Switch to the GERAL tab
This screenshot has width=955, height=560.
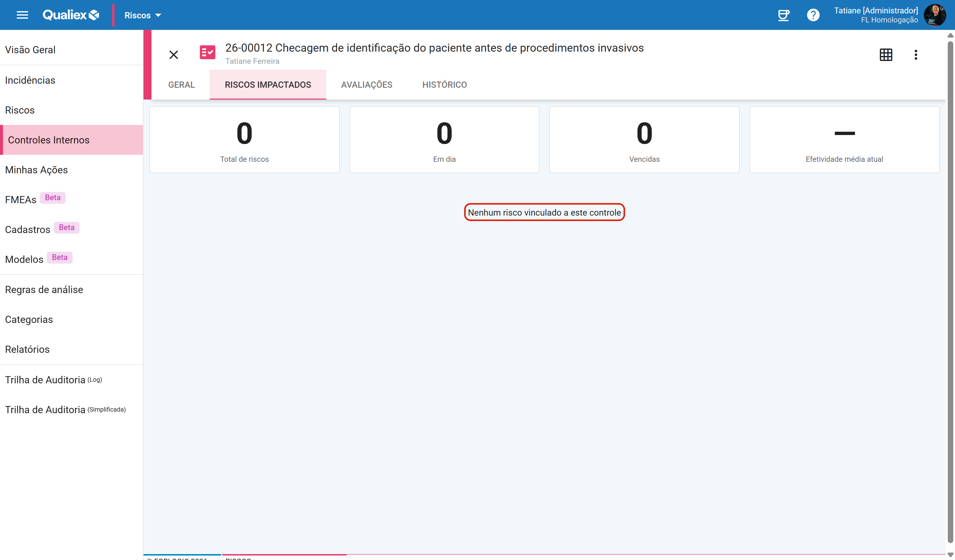pyautogui.click(x=181, y=85)
